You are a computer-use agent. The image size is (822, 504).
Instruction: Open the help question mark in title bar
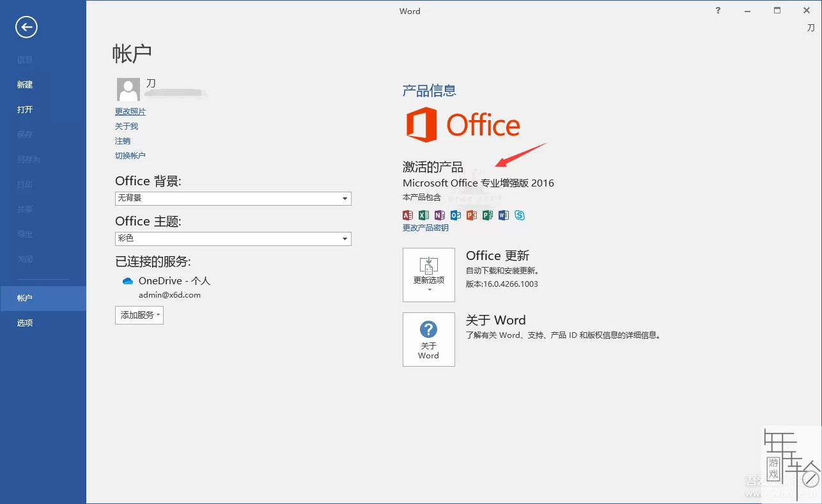(x=718, y=10)
